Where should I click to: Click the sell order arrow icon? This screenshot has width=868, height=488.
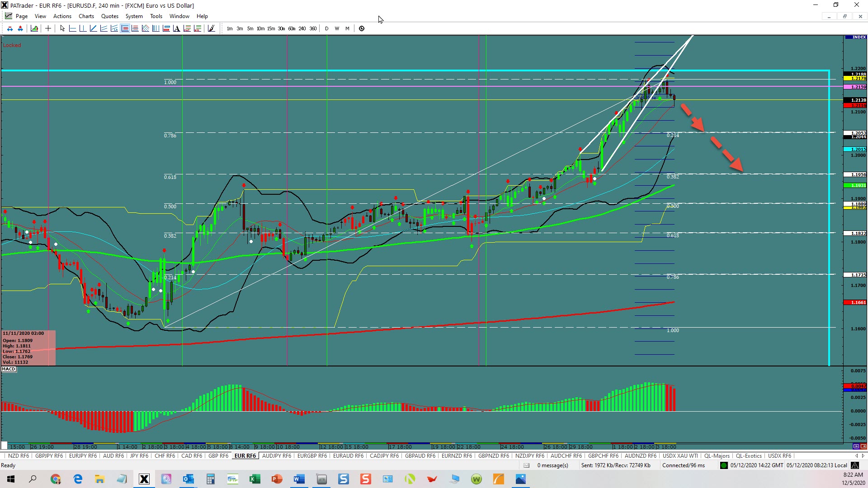[9, 28]
